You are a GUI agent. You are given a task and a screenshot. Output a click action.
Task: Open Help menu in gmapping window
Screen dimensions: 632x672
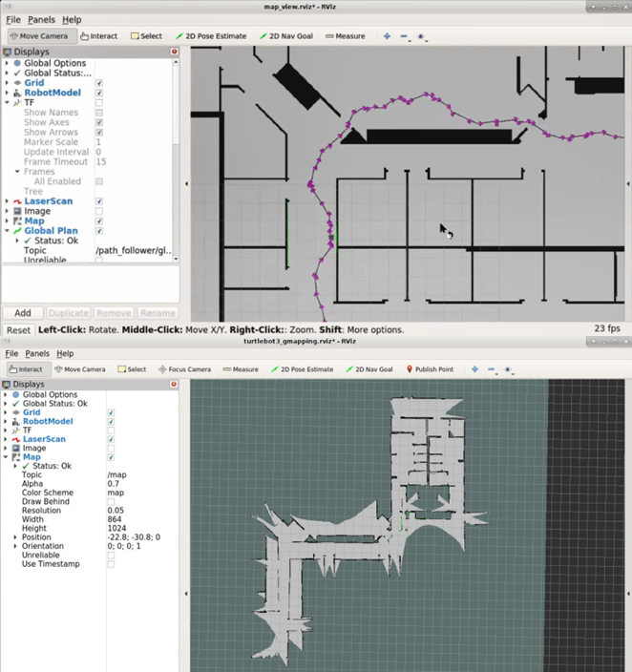(x=65, y=353)
